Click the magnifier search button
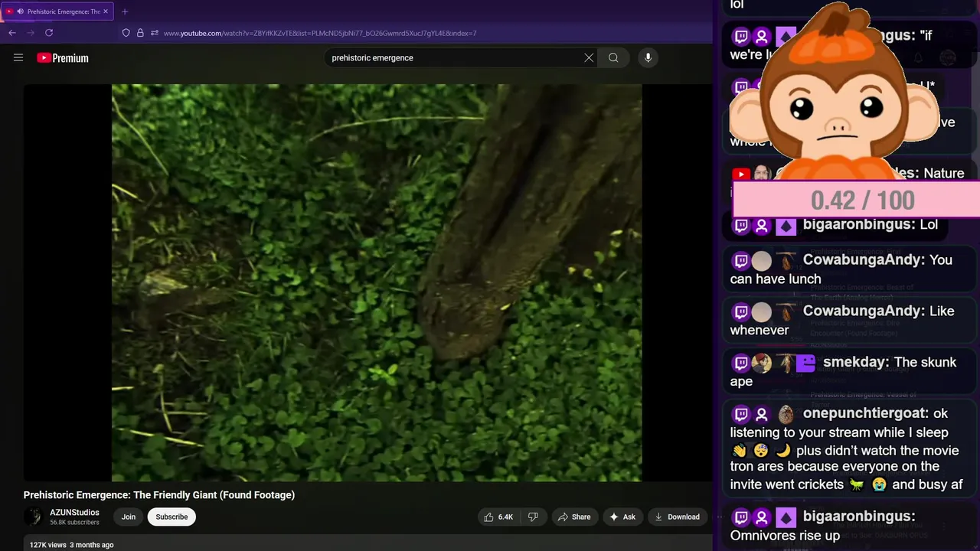Viewport: 980px width, 551px height. pos(613,57)
